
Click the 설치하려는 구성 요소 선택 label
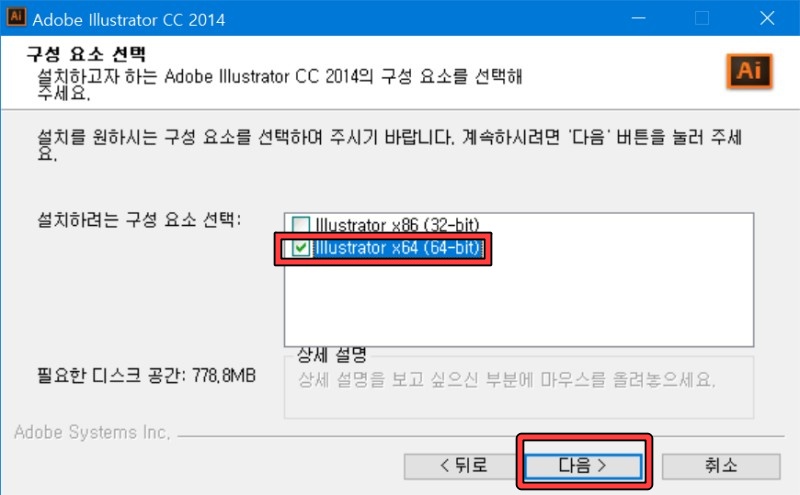[x=139, y=220]
